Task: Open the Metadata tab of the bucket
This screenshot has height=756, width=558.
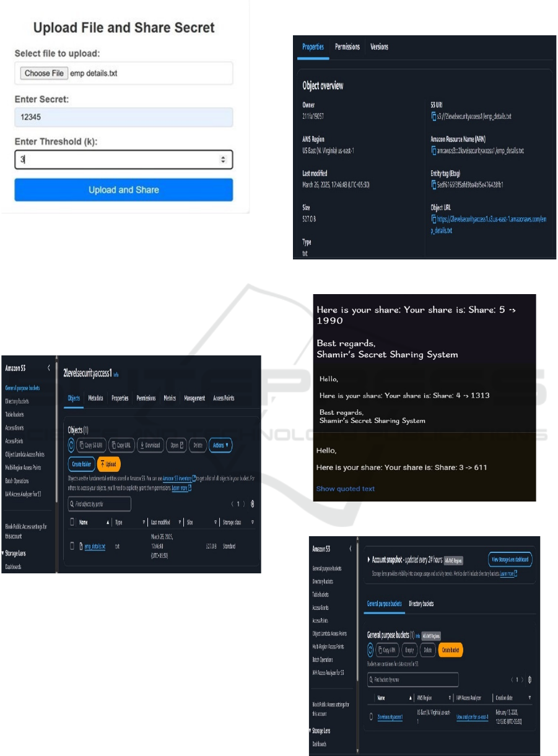Action: pyautogui.click(x=95, y=398)
